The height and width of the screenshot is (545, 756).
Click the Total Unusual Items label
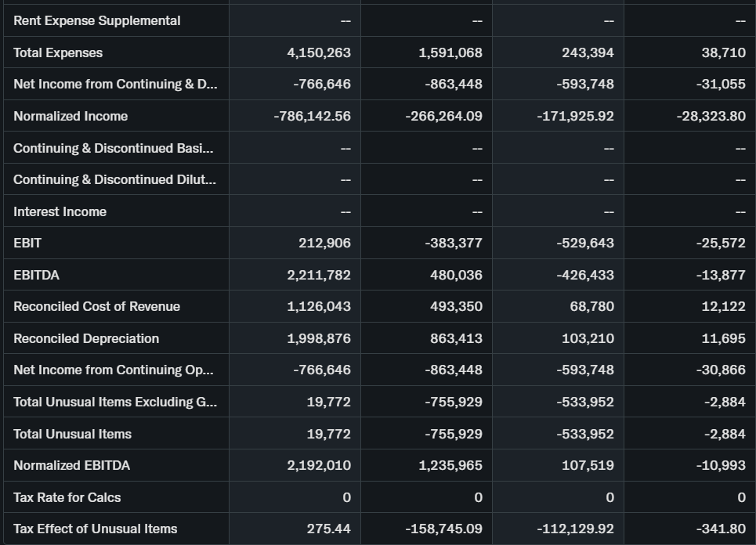pos(72,434)
